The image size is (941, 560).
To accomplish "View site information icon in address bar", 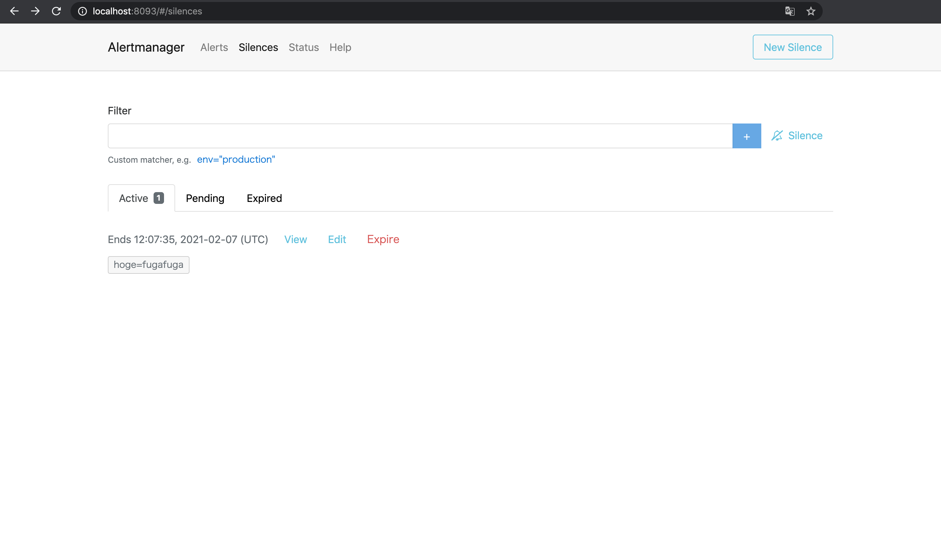I will pos(82,11).
